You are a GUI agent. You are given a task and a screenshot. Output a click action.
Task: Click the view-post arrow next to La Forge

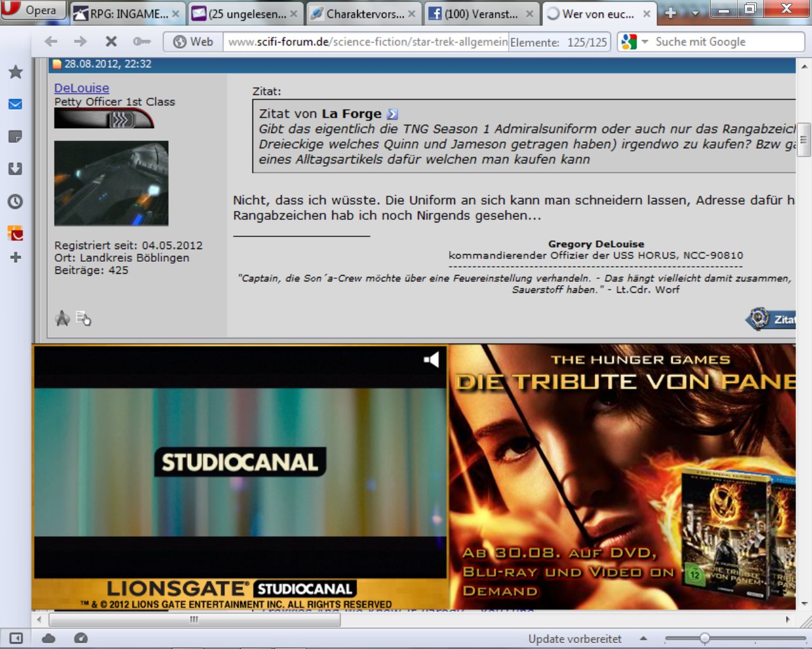tap(392, 114)
